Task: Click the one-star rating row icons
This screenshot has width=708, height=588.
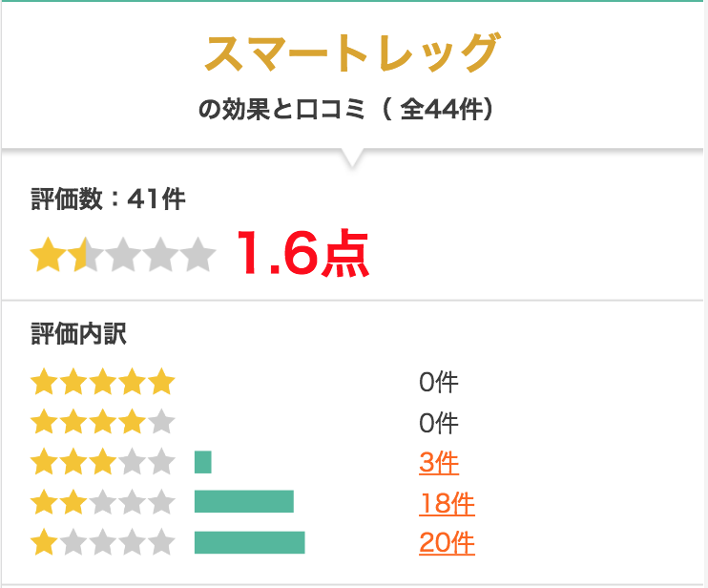Action: click(x=102, y=542)
